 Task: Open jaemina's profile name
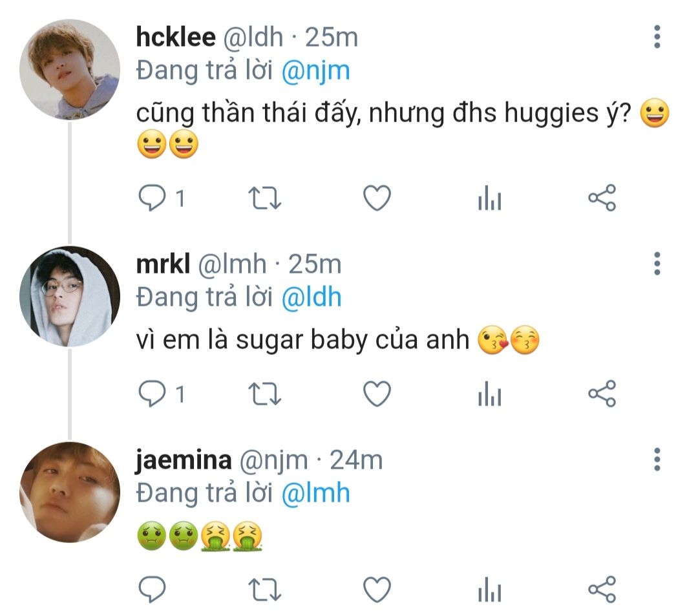click(x=184, y=460)
